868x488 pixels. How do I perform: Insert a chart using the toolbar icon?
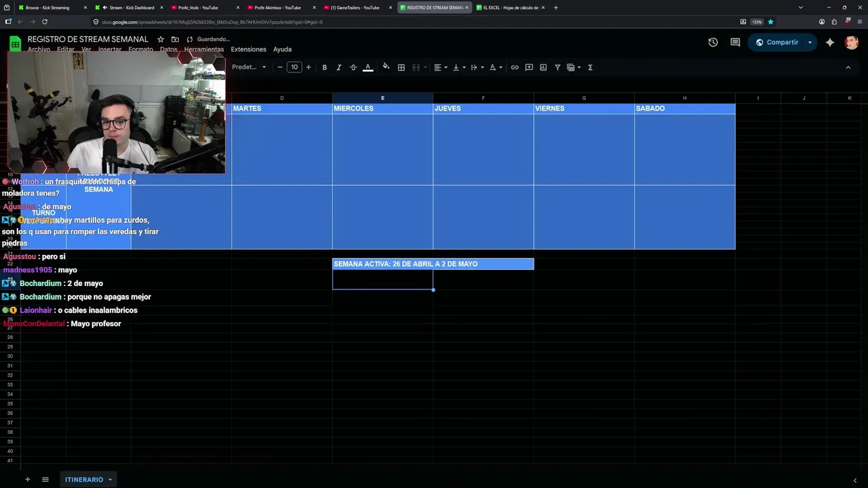[x=543, y=67]
